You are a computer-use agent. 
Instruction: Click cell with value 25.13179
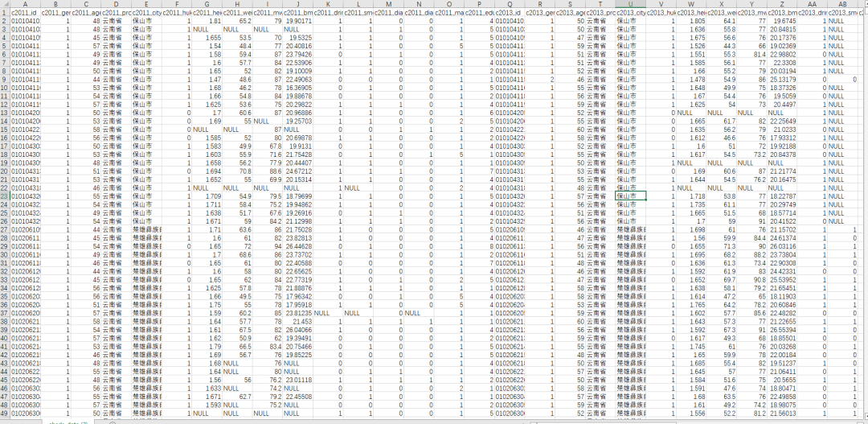click(x=782, y=79)
